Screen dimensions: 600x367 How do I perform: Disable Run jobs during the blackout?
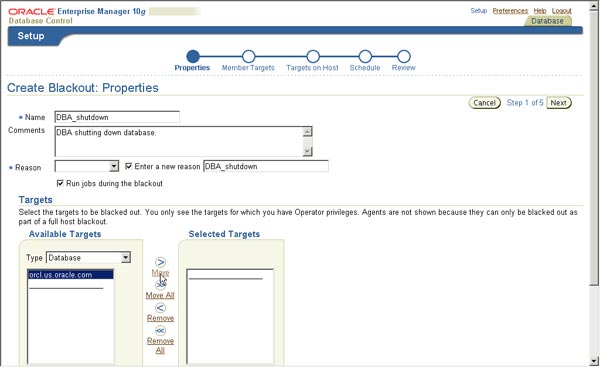[60, 183]
